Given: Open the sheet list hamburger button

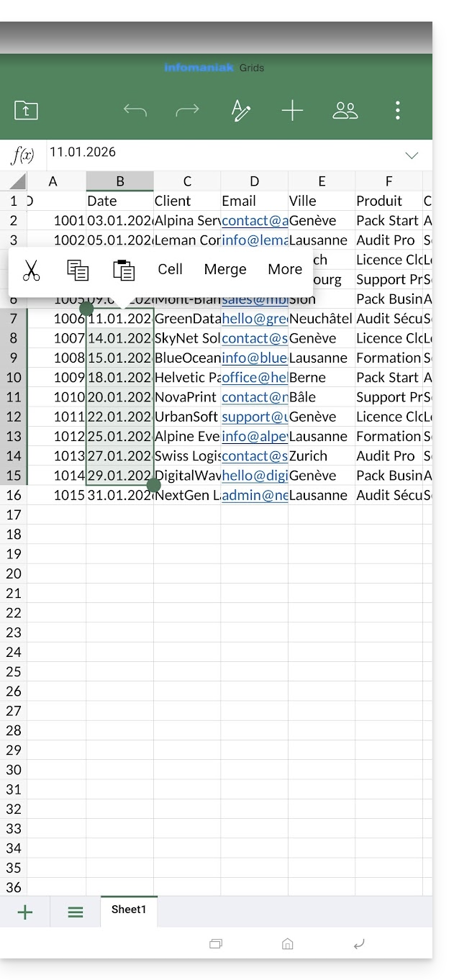Looking at the screenshot, I should [76, 912].
